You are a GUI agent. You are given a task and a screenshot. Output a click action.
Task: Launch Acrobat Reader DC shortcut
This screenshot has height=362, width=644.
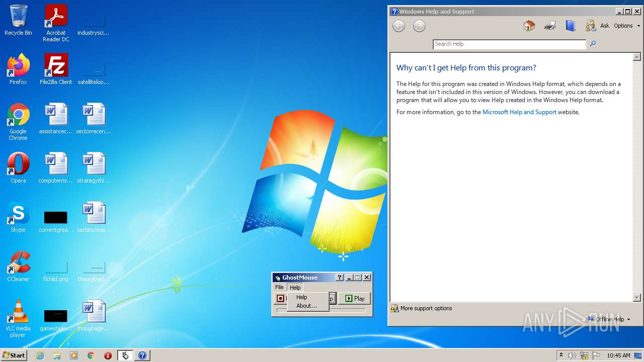[56, 23]
